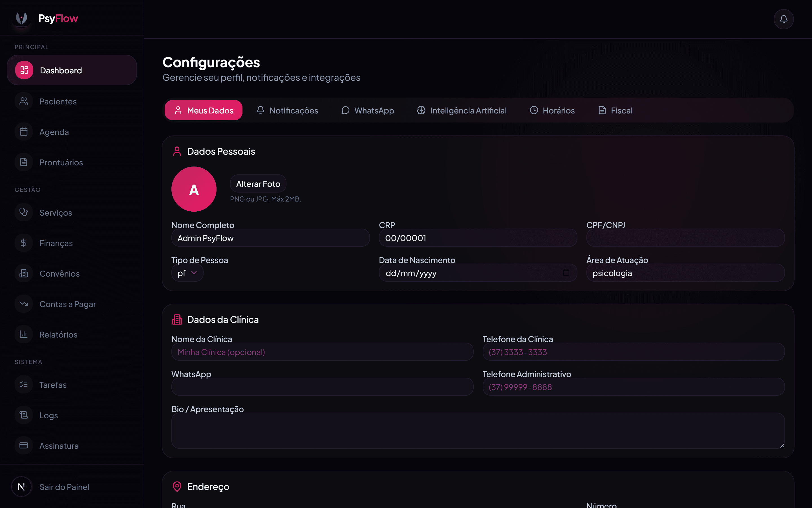Open Prontuários from sidebar
812x508 pixels.
point(72,162)
